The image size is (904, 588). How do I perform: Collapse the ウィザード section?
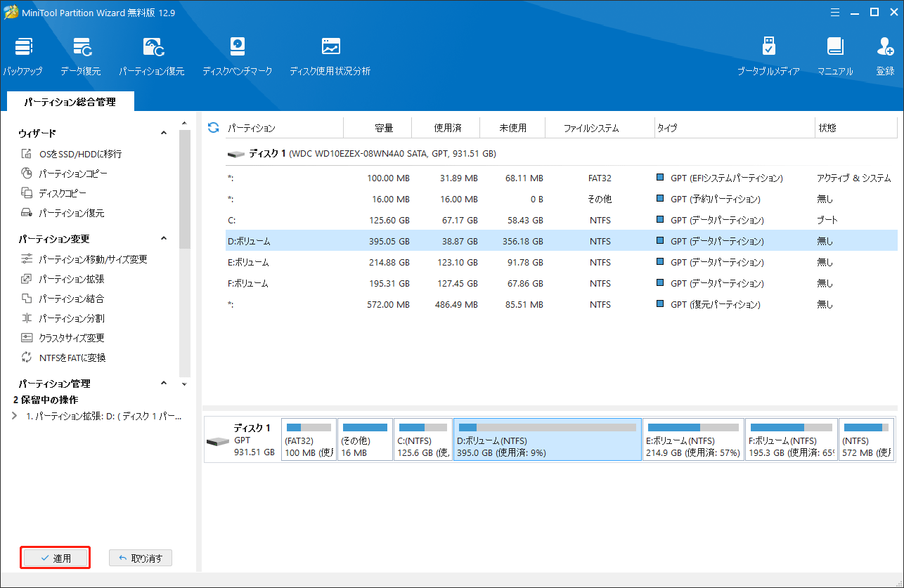164,133
